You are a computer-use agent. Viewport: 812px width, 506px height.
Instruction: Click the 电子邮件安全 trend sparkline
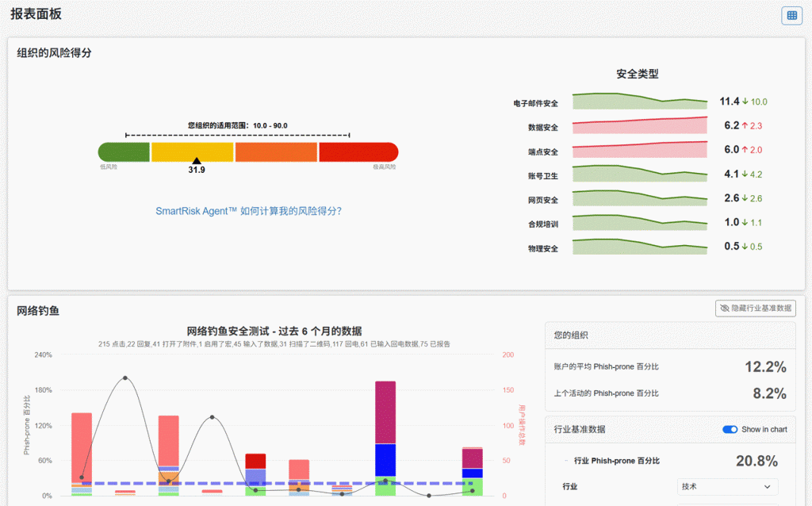click(x=639, y=101)
